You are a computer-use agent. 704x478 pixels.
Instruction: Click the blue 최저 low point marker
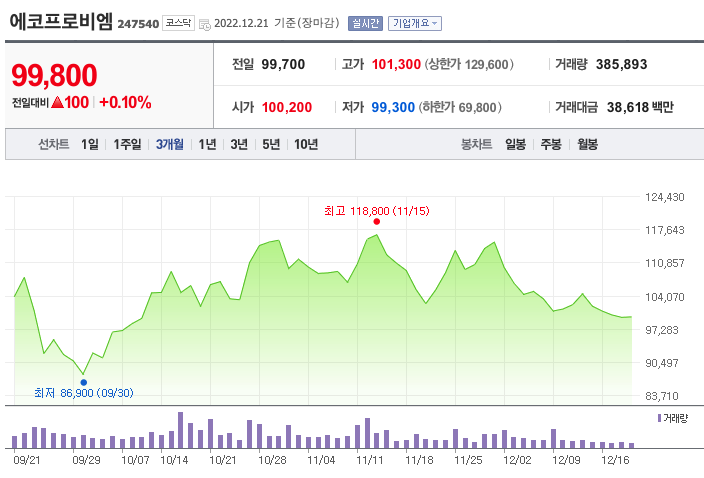[x=84, y=382]
